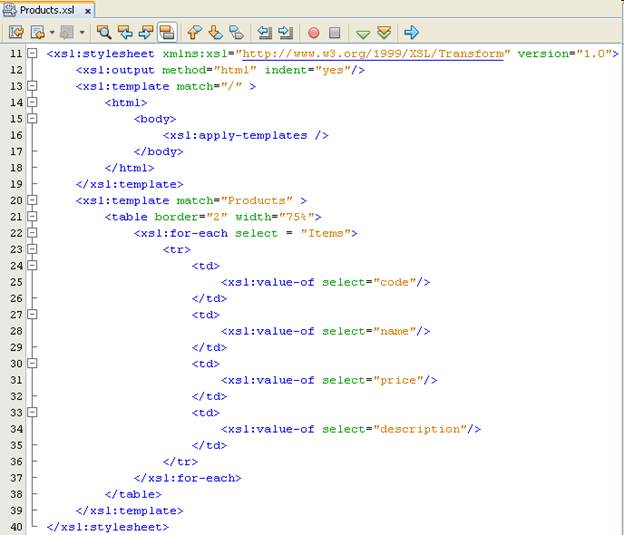Collapse the td fold at line 33

coord(32,412)
